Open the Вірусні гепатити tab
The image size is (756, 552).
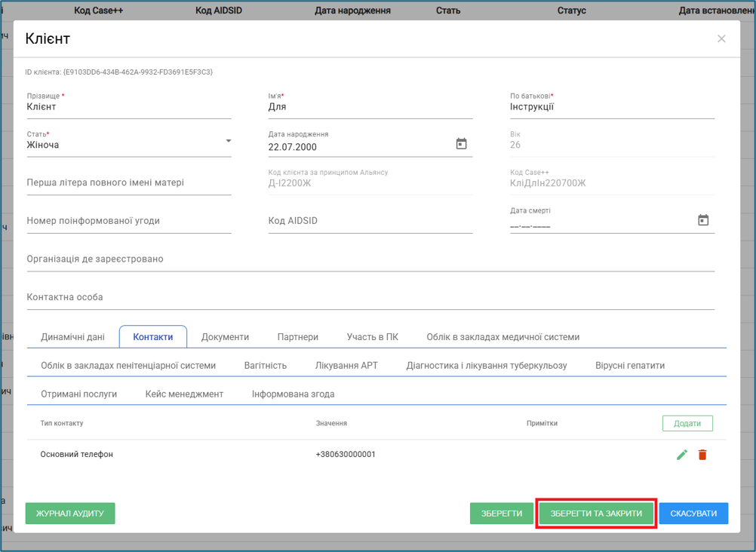[630, 366]
